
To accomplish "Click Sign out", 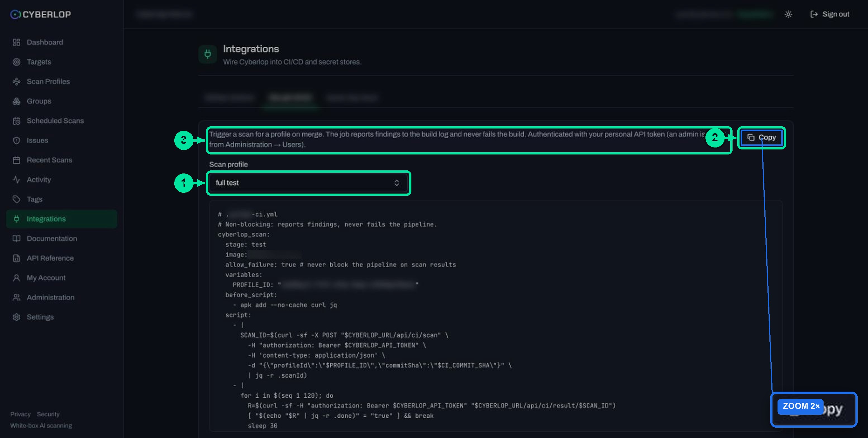I will 829,14.
